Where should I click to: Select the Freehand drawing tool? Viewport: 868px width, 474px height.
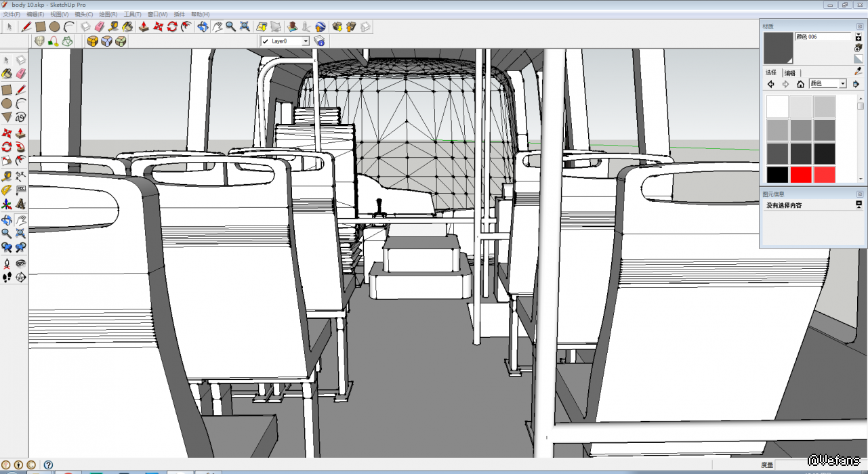[x=21, y=118]
